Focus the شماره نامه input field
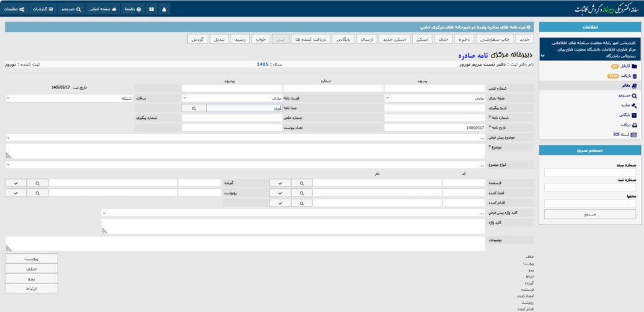The height and width of the screenshot is (312, 644). point(434,118)
